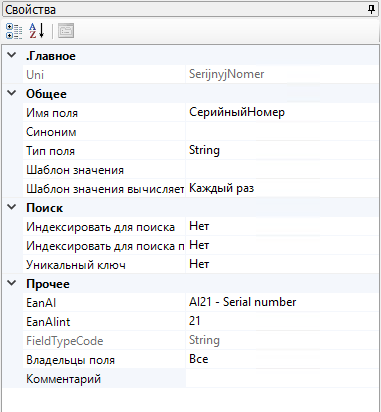
Task: Toggle Индексировать для поиска Нет value
Action: tap(282, 226)
